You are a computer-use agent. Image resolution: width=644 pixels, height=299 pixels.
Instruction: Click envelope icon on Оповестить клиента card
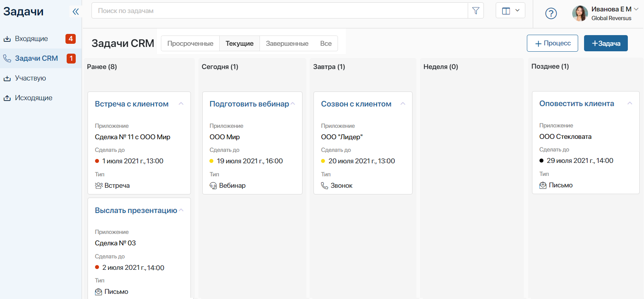(543, 185)
